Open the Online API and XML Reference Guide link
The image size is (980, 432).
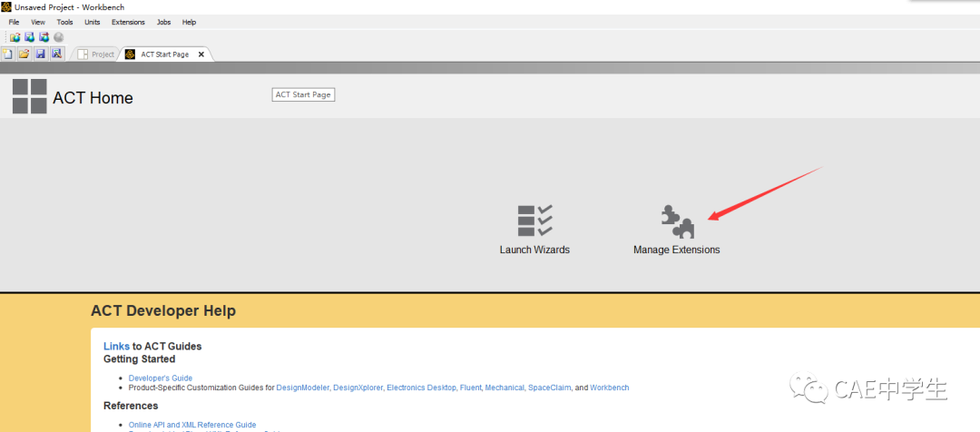(x=192, y=425)
